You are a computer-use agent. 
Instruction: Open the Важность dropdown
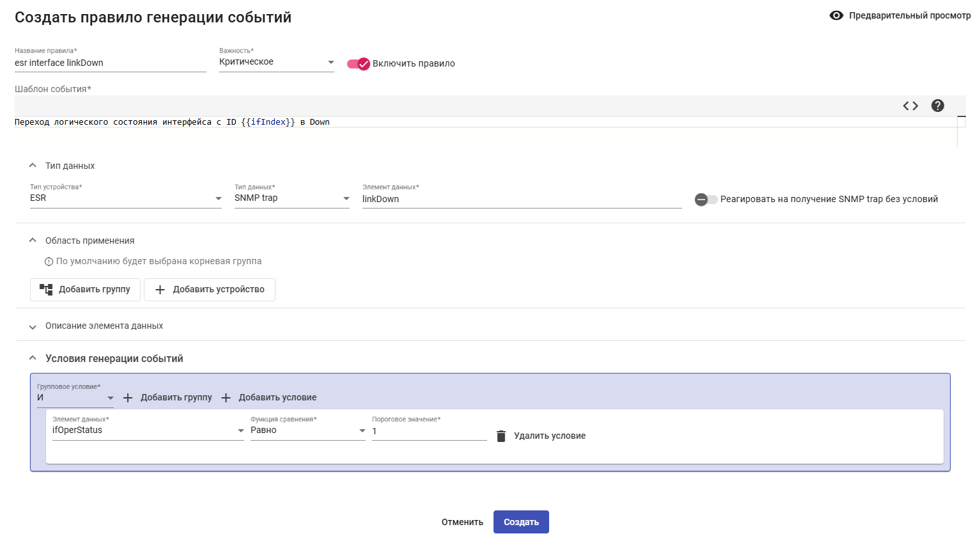click(276, 62)
